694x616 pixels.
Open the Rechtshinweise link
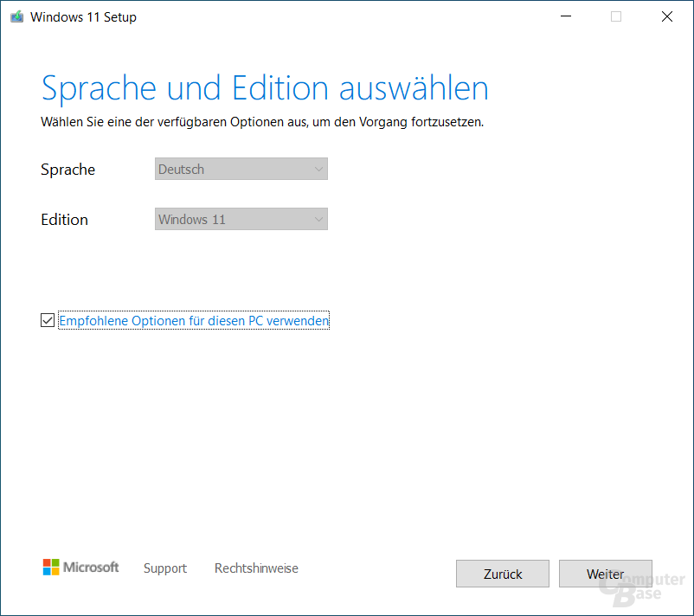coord(256,568)
